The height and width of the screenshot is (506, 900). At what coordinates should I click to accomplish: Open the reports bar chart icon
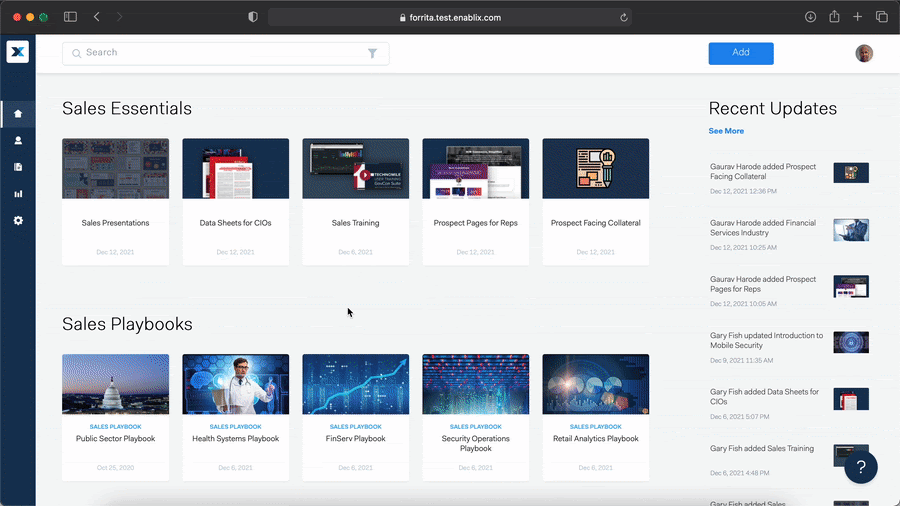pyautogui.click(x=18, y=194)
